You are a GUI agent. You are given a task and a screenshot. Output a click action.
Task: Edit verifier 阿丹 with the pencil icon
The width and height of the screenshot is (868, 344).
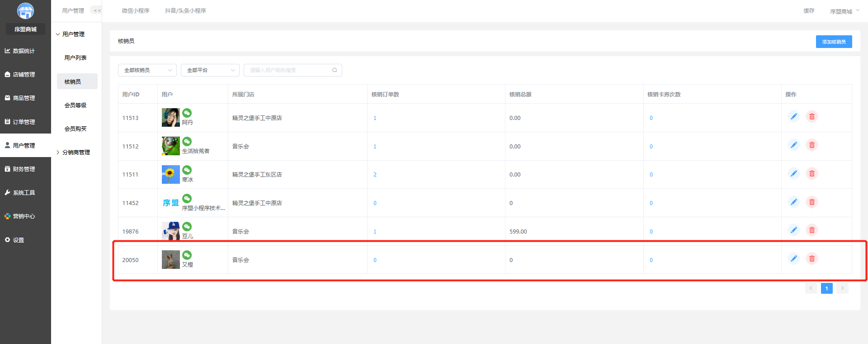click(x=793, y=117)
